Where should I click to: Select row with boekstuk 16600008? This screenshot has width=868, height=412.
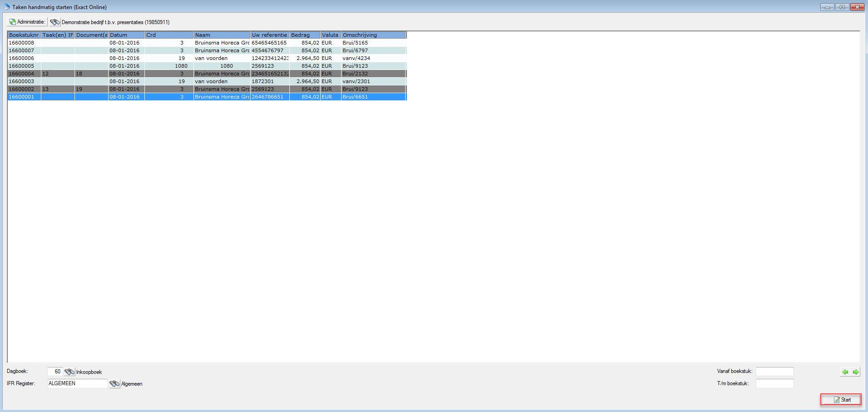pos(207,43)
